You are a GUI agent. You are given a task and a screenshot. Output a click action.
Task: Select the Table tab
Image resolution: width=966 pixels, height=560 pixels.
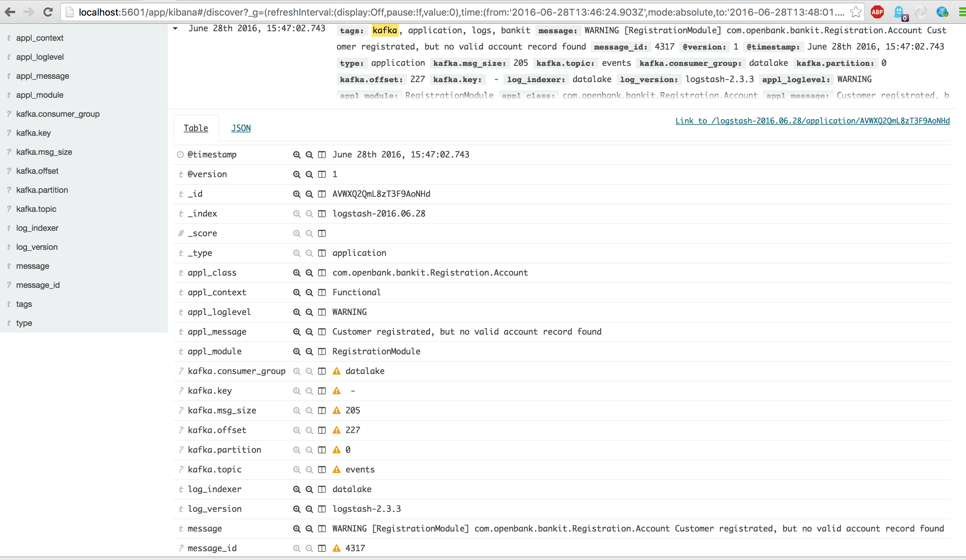pos(196,128)
